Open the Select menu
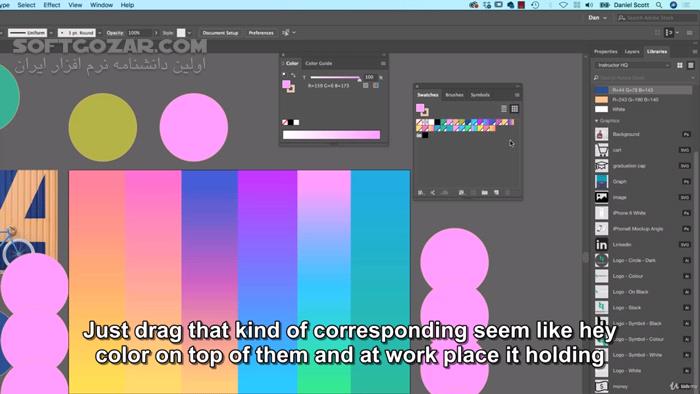This screenshot has height=394, width=700. coord(26,5)
